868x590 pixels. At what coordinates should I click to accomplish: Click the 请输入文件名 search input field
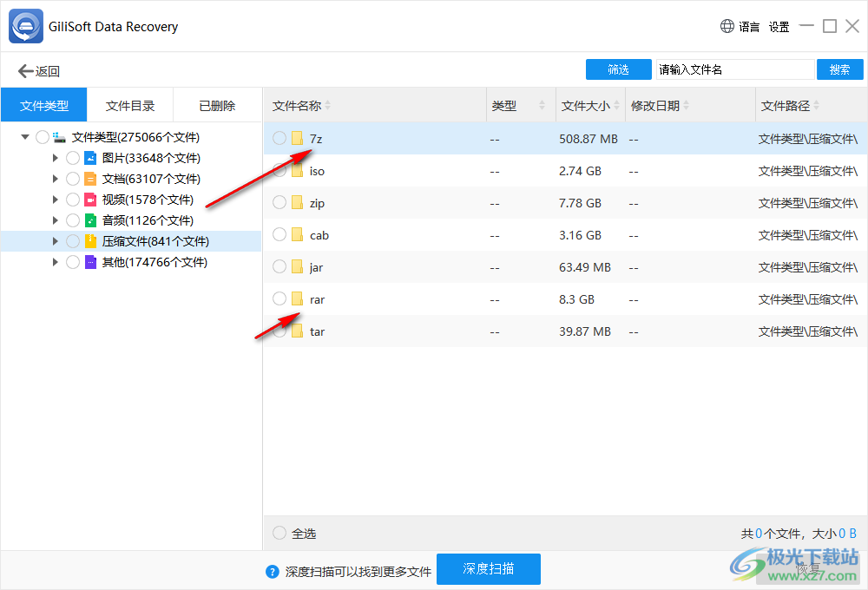(733, 69)
